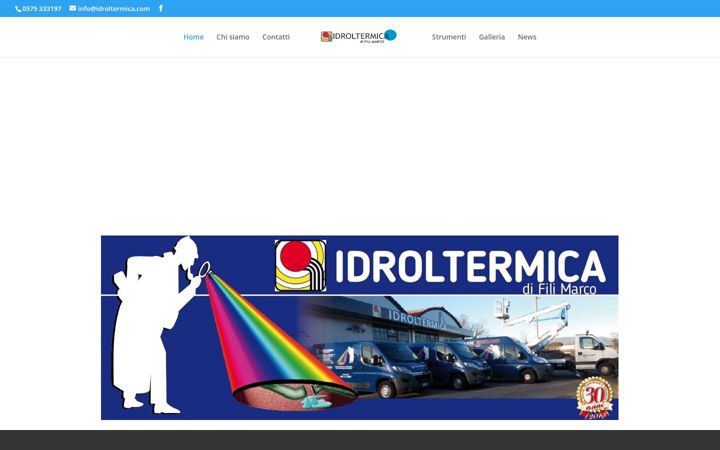Click the detective silhouette in the banner
This screenshot has height=450, width=720.
pyautogui.click(x=160, y=325)
